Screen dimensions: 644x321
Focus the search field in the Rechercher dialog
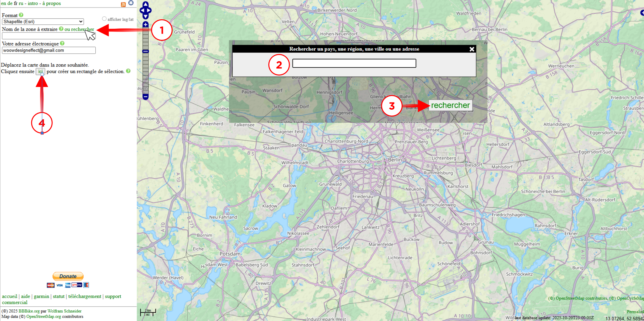(354, 63)
